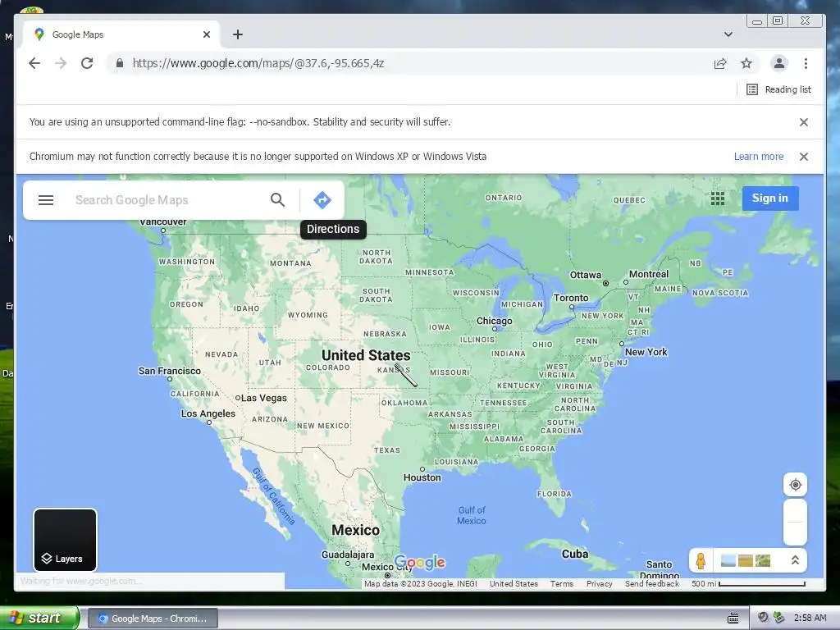
Task: Click the Houston city label
Action: coord(422,477)
